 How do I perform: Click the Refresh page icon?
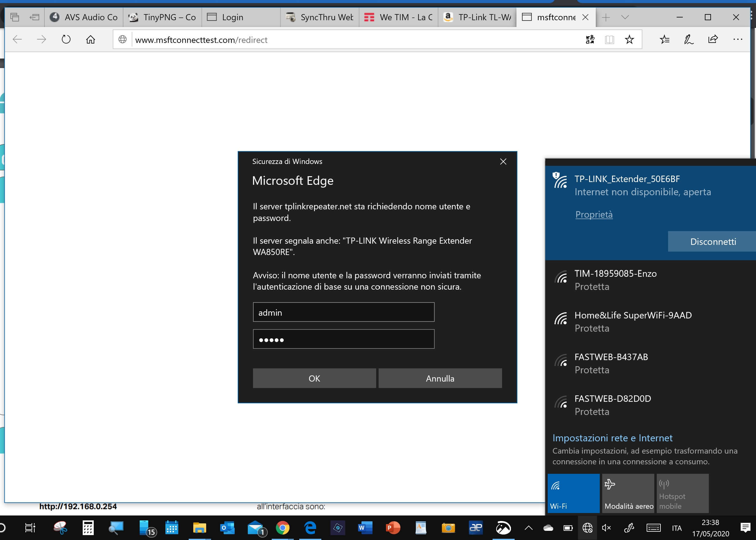66,40
